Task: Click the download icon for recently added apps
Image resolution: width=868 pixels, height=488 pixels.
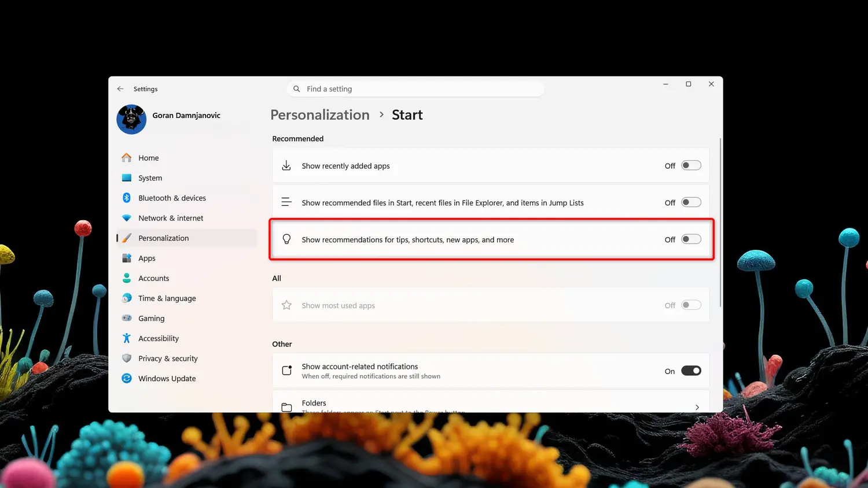Action: click(x=286, y=166)
